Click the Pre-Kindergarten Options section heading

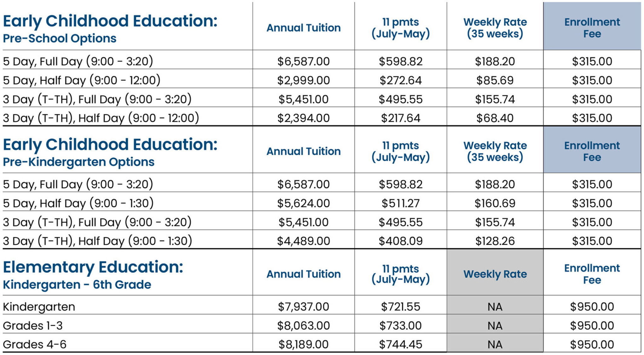point(78,162)
